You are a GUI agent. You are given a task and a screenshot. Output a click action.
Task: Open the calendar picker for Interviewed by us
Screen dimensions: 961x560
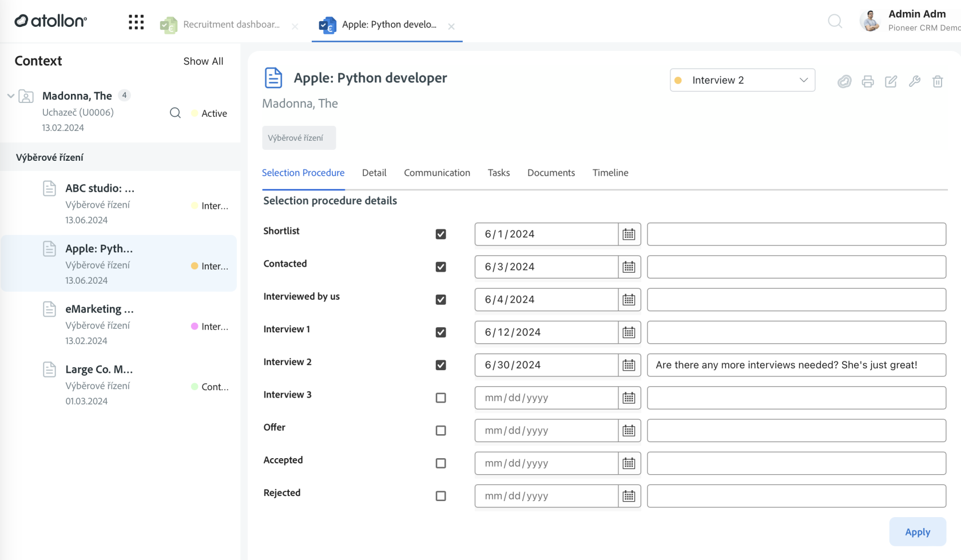click(629, 299)
